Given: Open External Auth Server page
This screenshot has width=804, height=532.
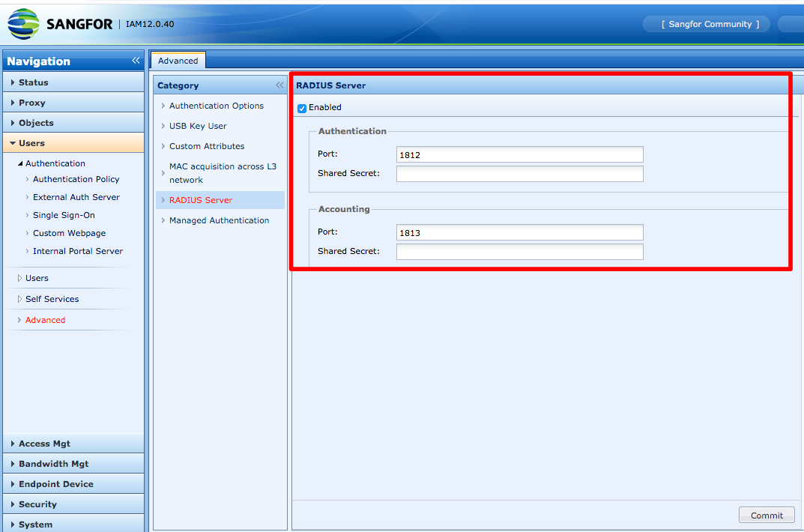Looking at the screenshot, I should (x=76, y=197).
